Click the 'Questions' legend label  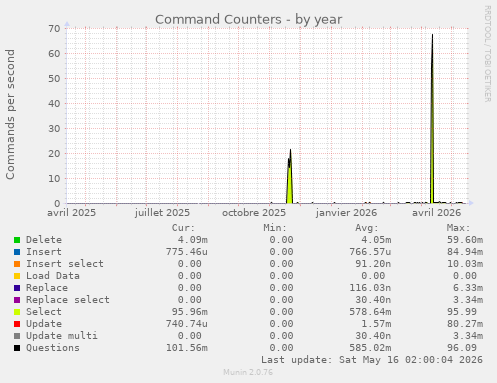coord(53,348)
